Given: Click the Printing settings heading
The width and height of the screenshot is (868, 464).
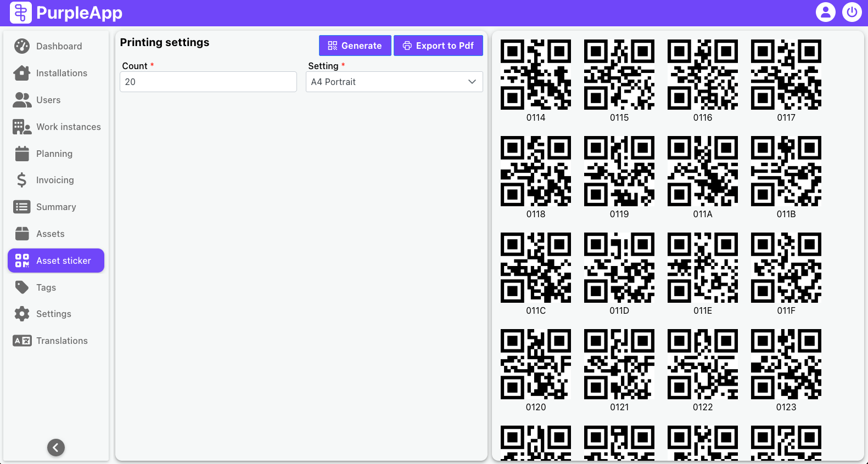Looking at the screenshot, I should coord(165,42).
